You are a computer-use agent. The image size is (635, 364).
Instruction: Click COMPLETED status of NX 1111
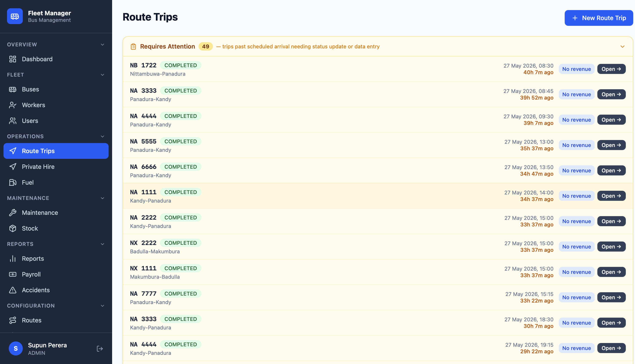[x=180, y=268]
